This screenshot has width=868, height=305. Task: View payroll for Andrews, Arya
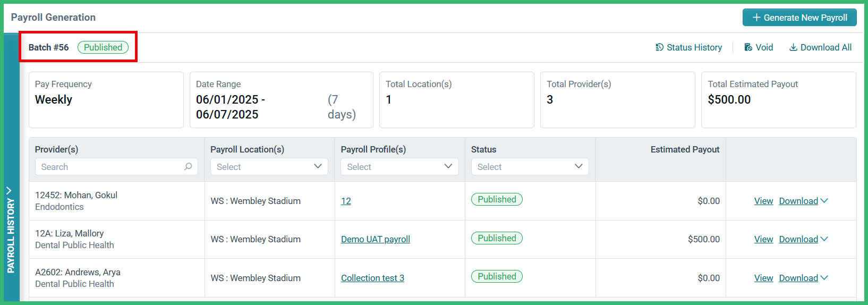pos(763,278)
